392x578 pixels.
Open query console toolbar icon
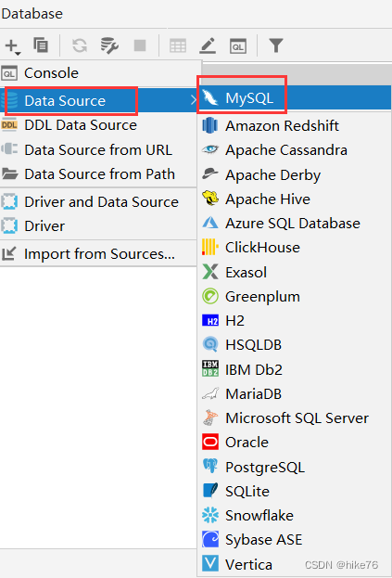pos(238,46)
